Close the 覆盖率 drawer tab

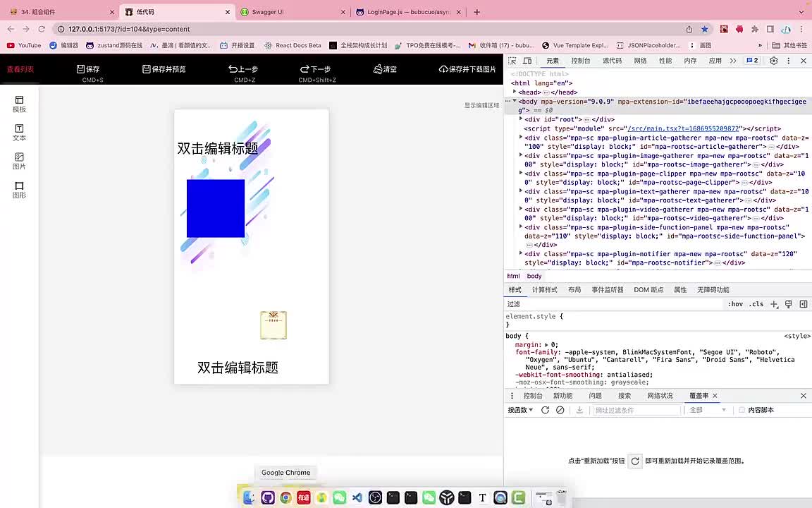click(715, 396)
